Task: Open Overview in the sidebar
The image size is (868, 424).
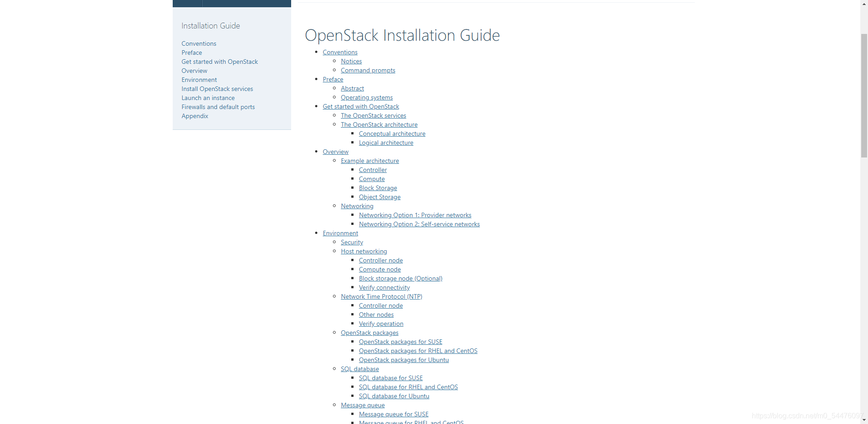Action: tap(194, 71)
